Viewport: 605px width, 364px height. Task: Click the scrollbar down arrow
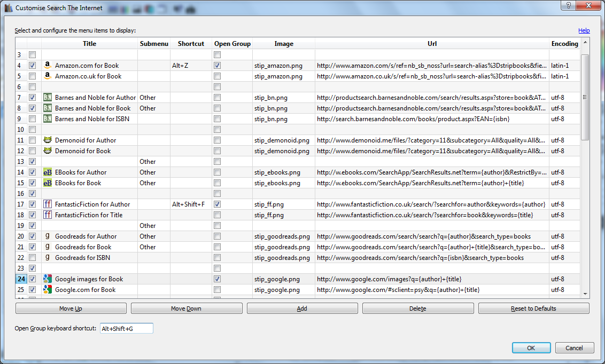585,294
